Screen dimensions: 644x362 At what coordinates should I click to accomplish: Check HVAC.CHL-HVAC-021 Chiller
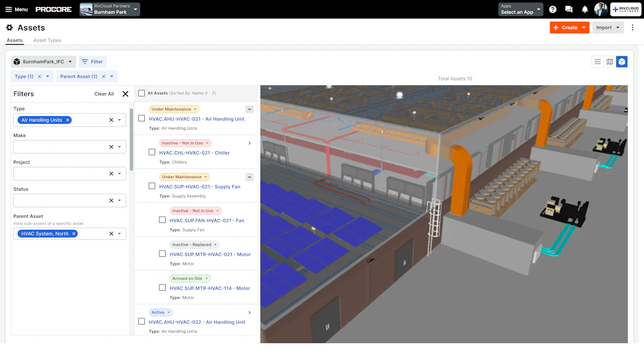(152, 152)
